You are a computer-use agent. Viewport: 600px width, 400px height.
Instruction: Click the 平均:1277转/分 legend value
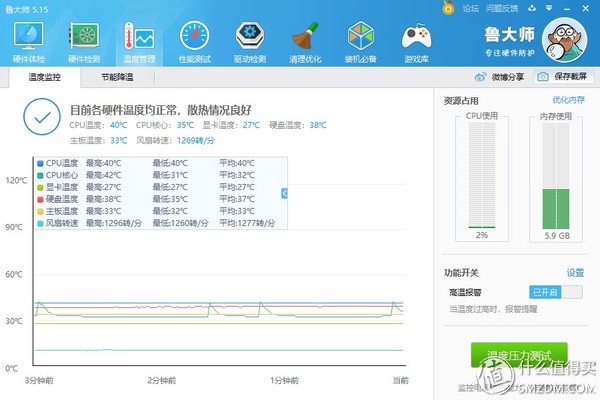247,223
